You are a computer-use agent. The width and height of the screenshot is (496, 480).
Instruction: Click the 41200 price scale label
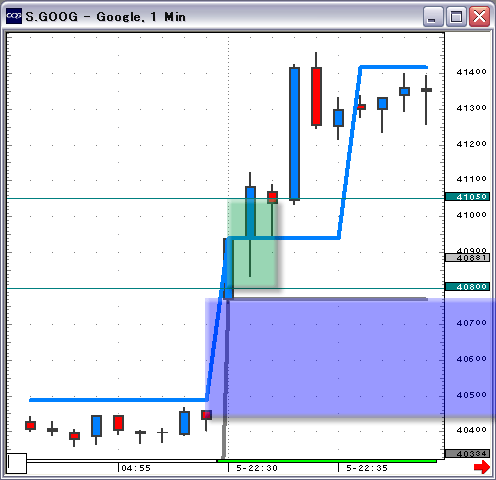471,144
